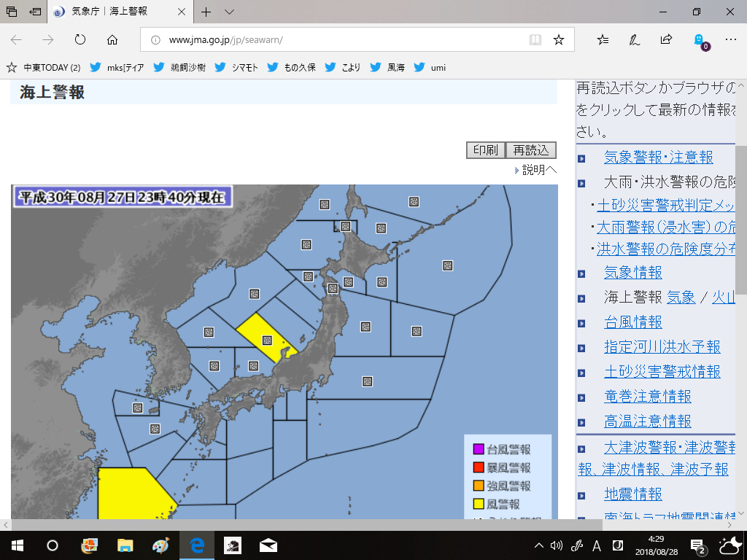
Task: Click the address bar URL field
Action: point(357,39)
